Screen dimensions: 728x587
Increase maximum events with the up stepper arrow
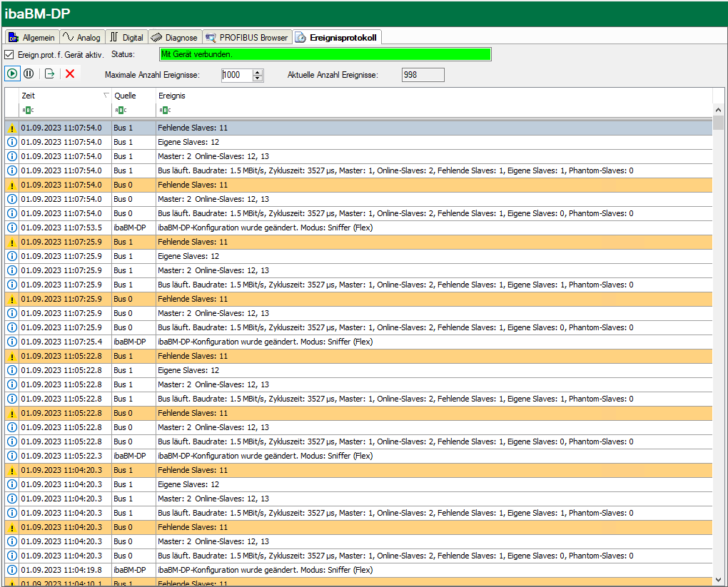tap(258, 72)
